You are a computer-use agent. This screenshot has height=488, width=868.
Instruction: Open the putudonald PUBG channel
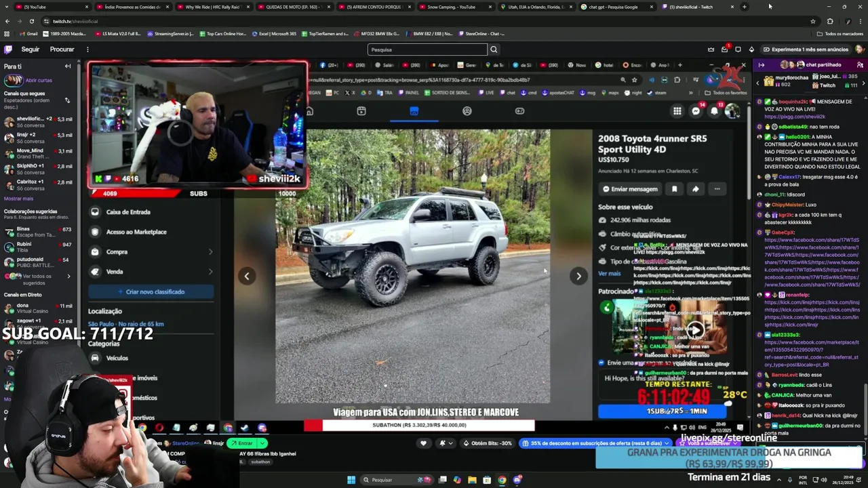pyautogui.click(x=39, y=262)
